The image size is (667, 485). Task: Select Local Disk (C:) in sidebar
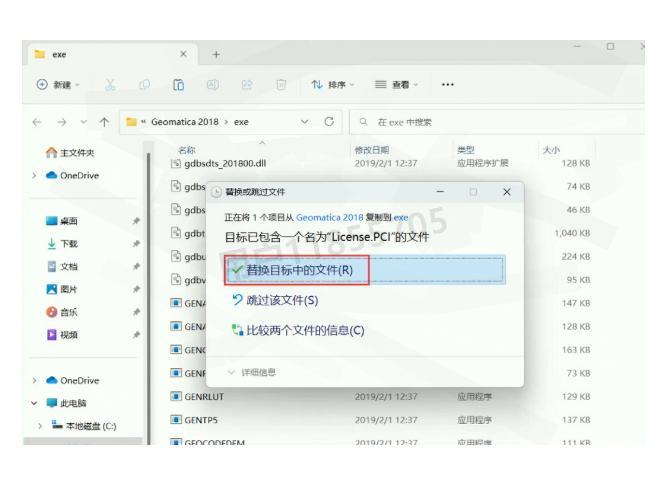point(84,426)
